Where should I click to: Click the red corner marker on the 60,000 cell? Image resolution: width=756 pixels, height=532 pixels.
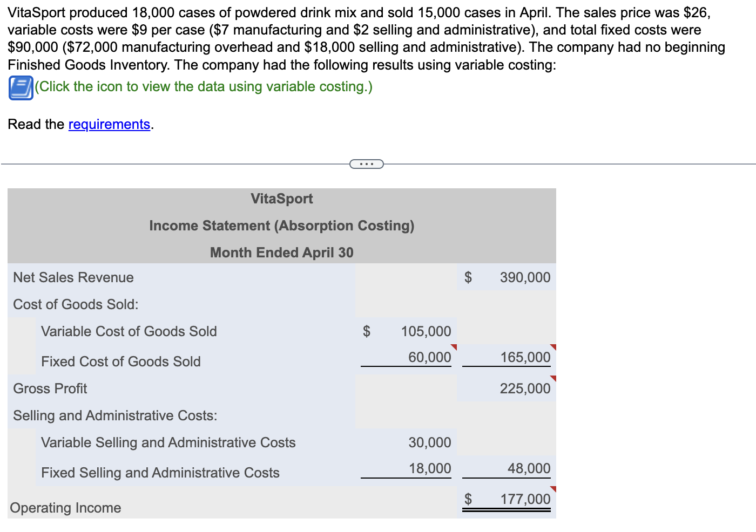[454, 346]
